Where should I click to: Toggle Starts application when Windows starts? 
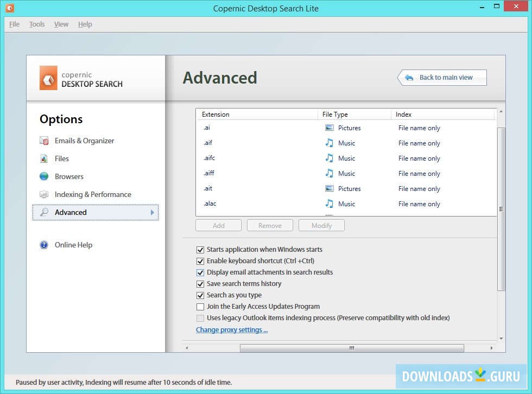click(x=200, y=250)
